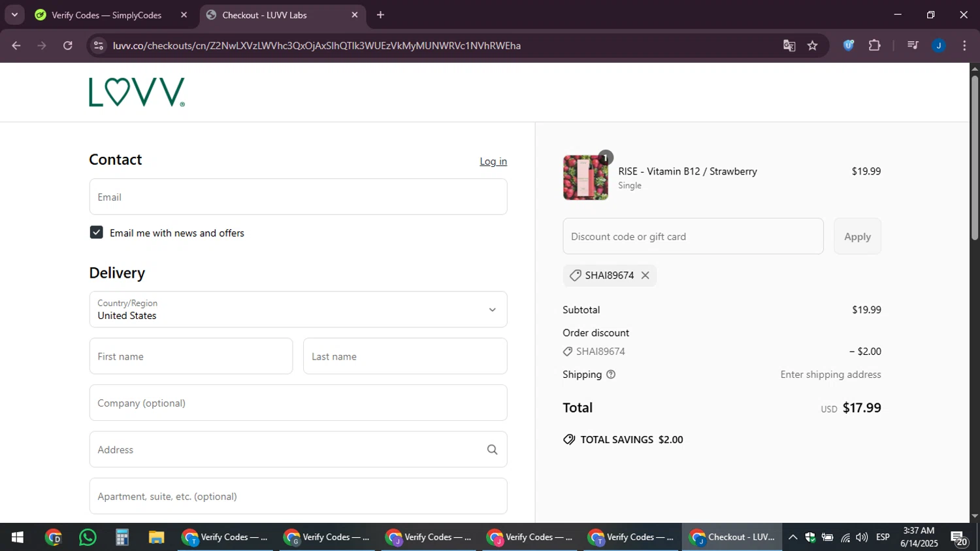Click the First name field
The height and width of the screenshot is (551, 980).
[x=191, y=356]
